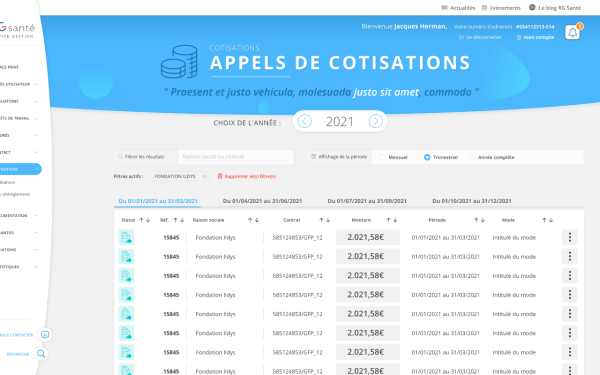
Task: Go to previous year with left arrow
Action: 305,122
